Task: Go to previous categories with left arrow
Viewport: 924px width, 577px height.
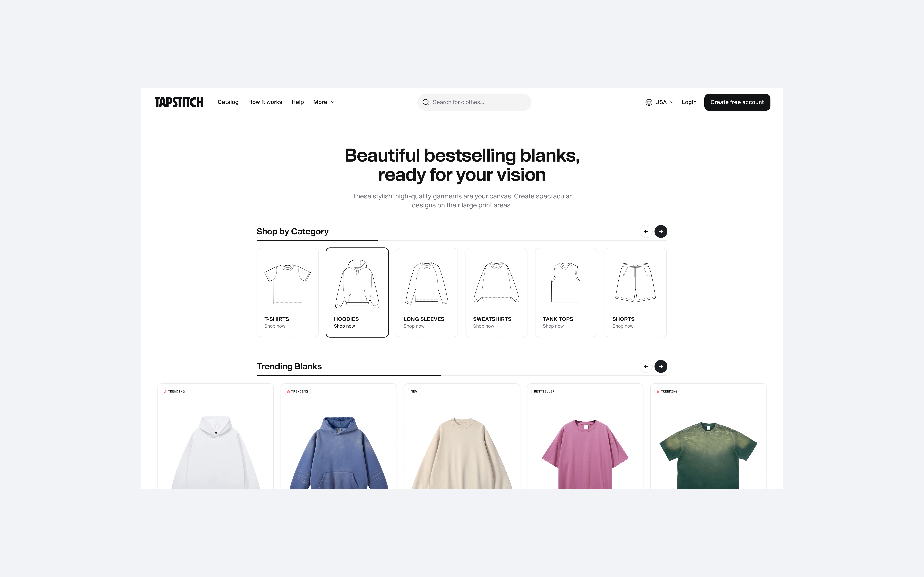Action: point(646,232)
